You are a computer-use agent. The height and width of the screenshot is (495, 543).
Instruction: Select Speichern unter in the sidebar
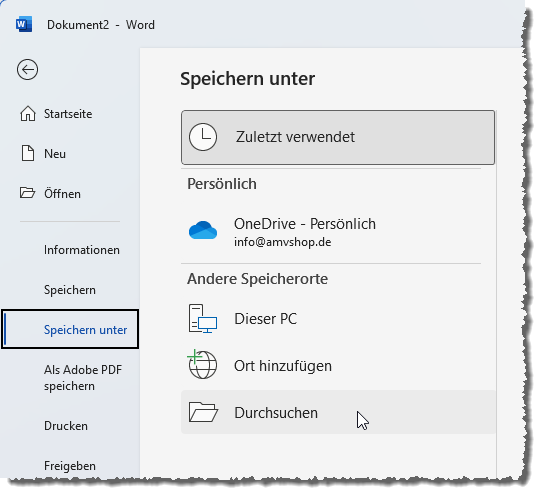click(x=70, y=329)
